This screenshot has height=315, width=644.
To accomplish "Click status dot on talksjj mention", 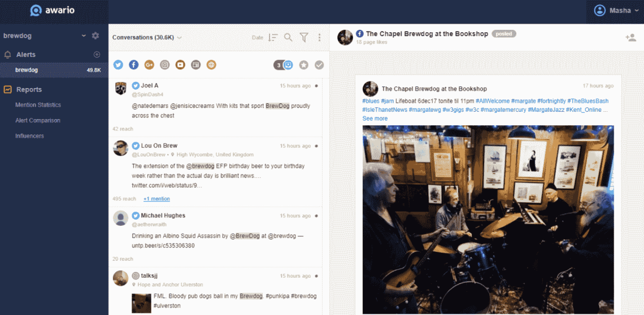I will click(316, 277).
